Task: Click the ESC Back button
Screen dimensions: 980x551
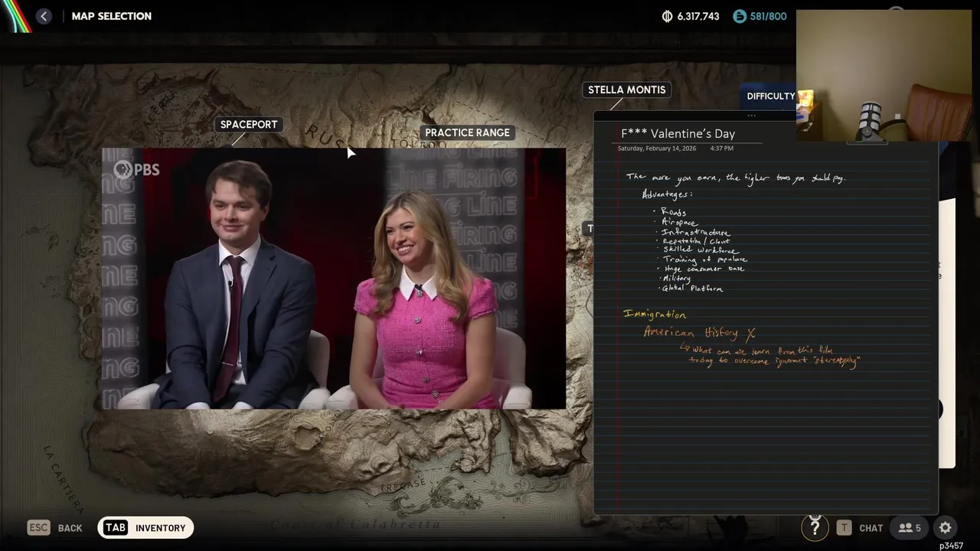Action: pos(54,527)
